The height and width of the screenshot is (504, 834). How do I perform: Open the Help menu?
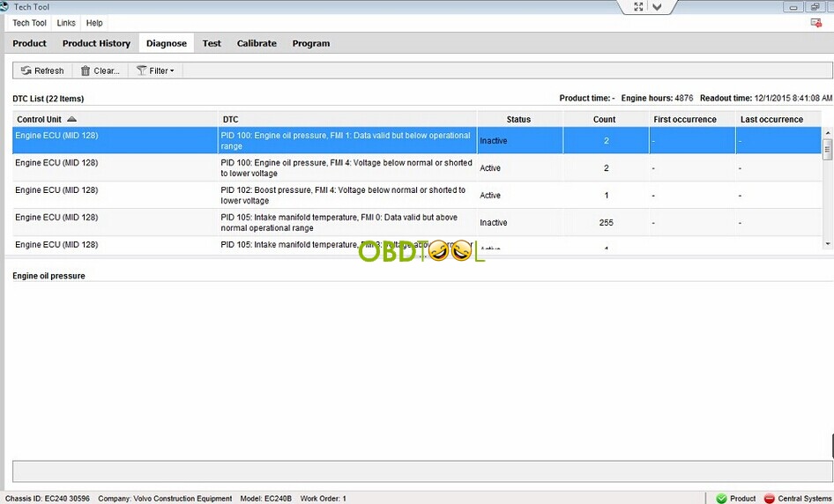point(94,23)
